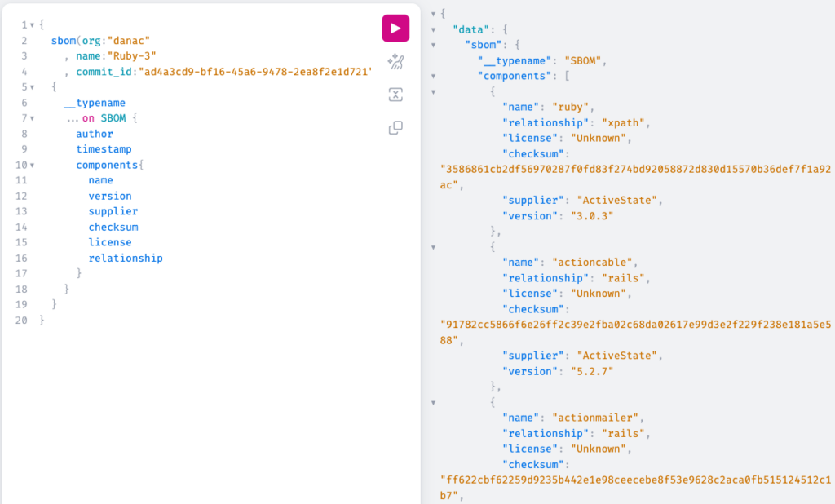Place cursor on the 'author' field in query
835x504 pixels.
(95, 134)
